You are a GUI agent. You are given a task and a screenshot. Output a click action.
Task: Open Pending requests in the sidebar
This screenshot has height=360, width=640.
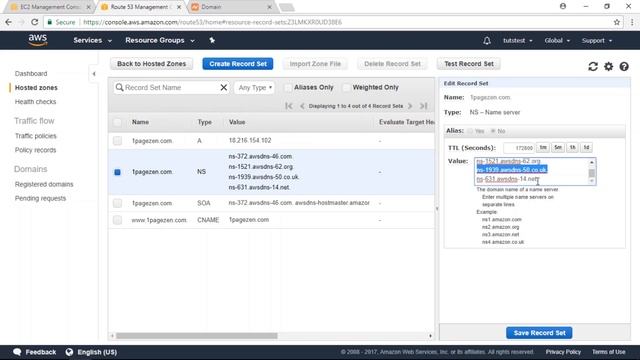coord(40,198)
